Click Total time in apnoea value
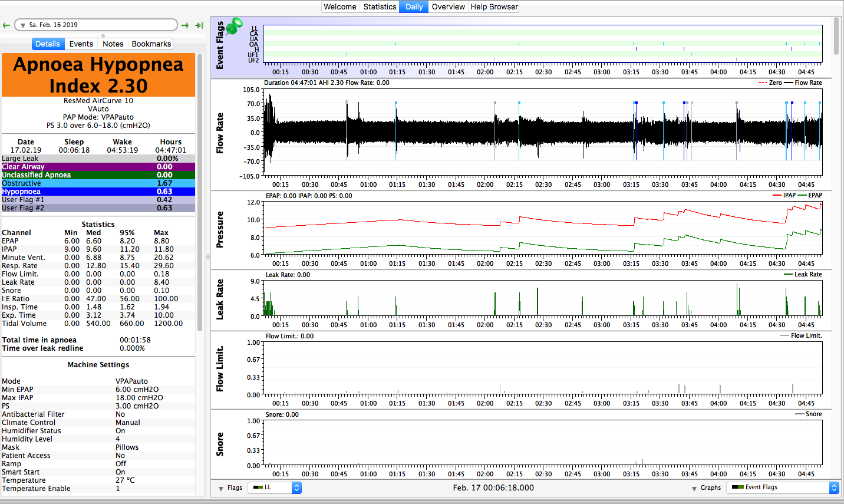Image resolution: width=844 pixels, height=504 pixels. click(135, 340)
